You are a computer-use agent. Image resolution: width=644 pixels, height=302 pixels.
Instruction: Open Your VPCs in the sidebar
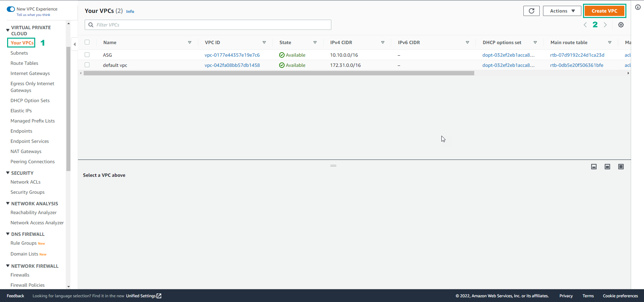(x=22, y=43)
